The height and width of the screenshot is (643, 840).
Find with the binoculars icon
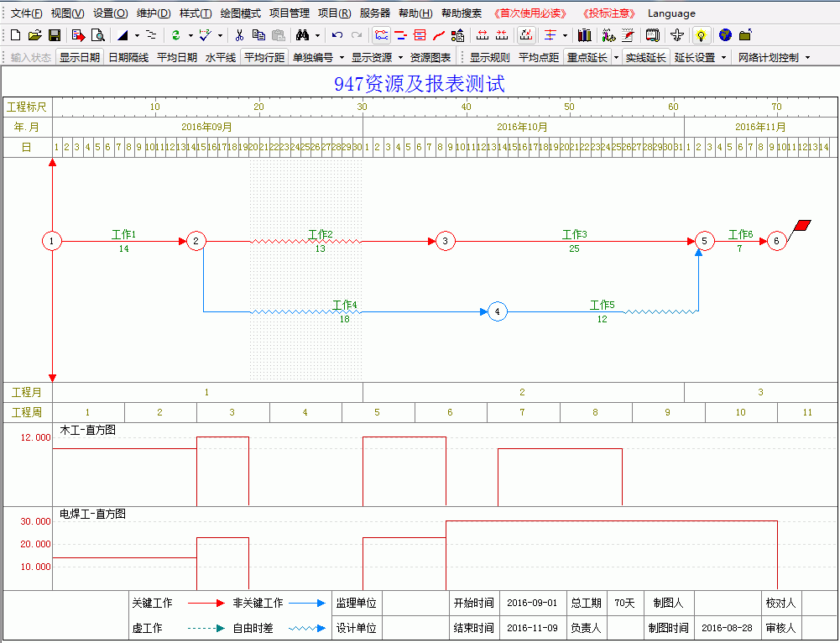(x=303, y=35)
